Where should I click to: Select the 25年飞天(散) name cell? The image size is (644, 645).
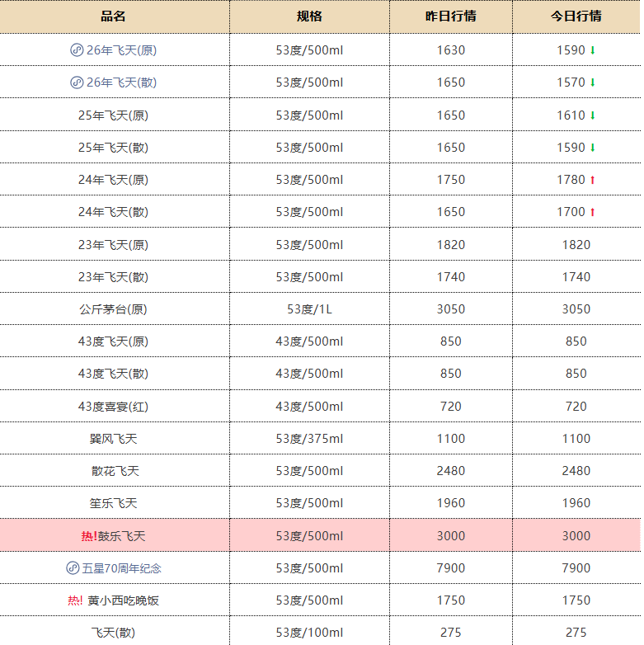[113, 148]
